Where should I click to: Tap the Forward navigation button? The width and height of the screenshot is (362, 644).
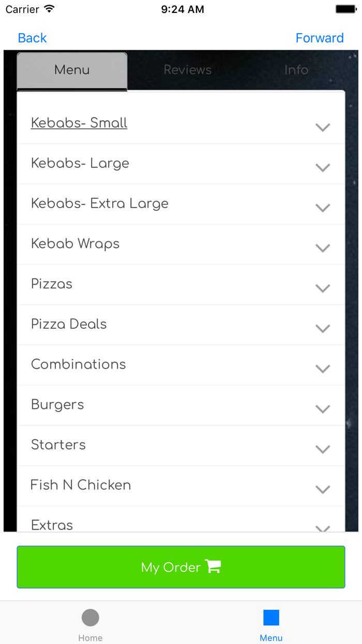(x=320, y=38)
